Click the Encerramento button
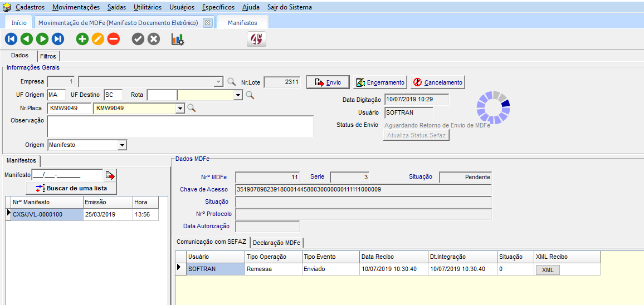Screen dimensions: 644x305 (x=380, y=82)
